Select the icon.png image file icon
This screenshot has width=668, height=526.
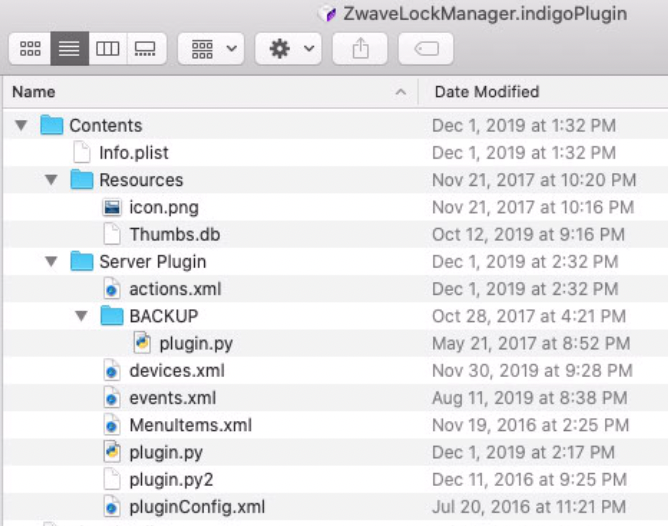pyautogui.click(x=112, y=207)
